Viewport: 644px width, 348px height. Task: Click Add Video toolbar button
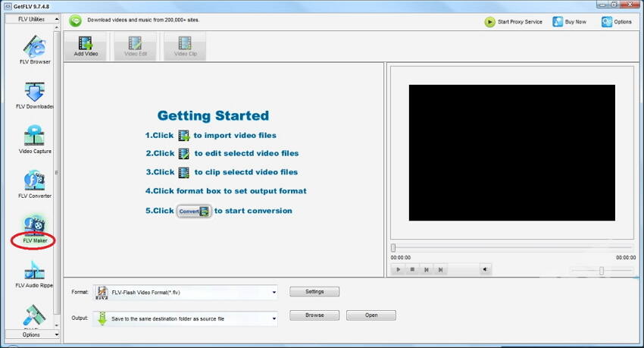(86, 46)
